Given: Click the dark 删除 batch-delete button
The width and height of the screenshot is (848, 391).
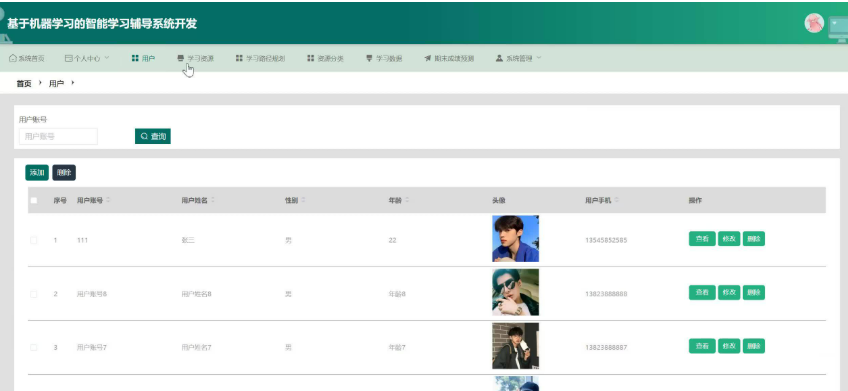Looking at the screenshot, I should pyautogui.click(x=64, y=173).
